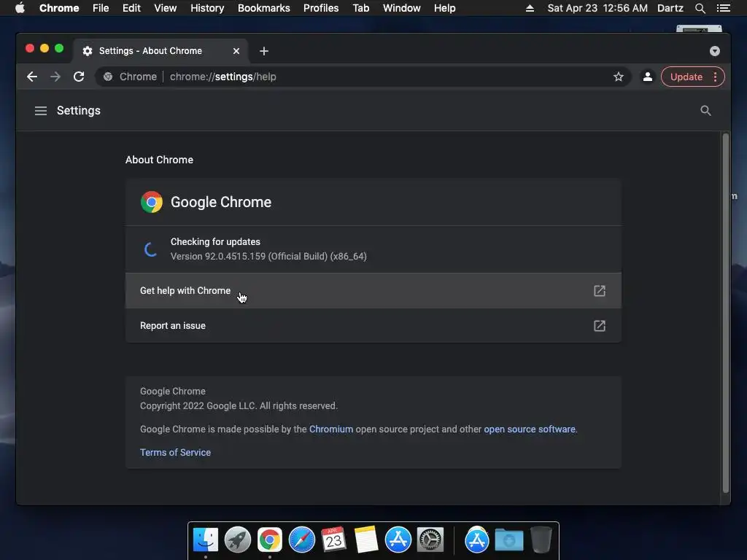Open the Settings hamburger menu

41,111
